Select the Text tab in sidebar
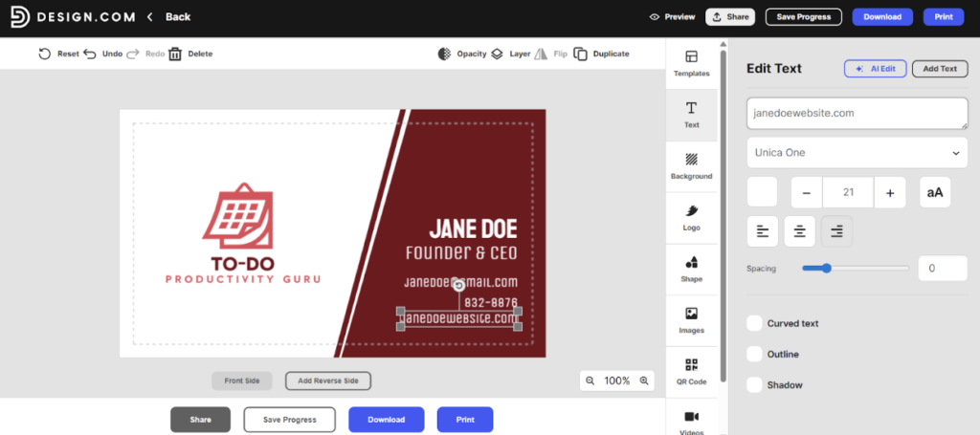The height and width of the screenshot is (435, 980). tap(691, 115)
